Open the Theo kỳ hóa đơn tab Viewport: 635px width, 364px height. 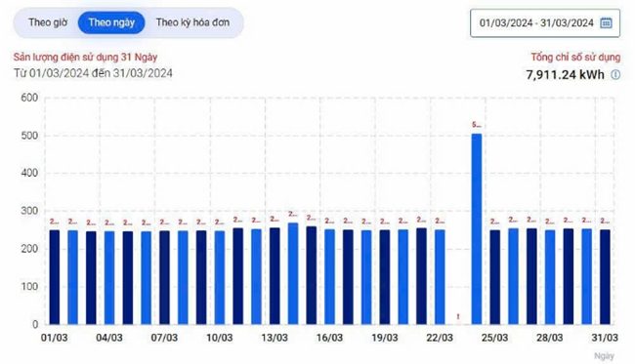(x=192, y=22)
